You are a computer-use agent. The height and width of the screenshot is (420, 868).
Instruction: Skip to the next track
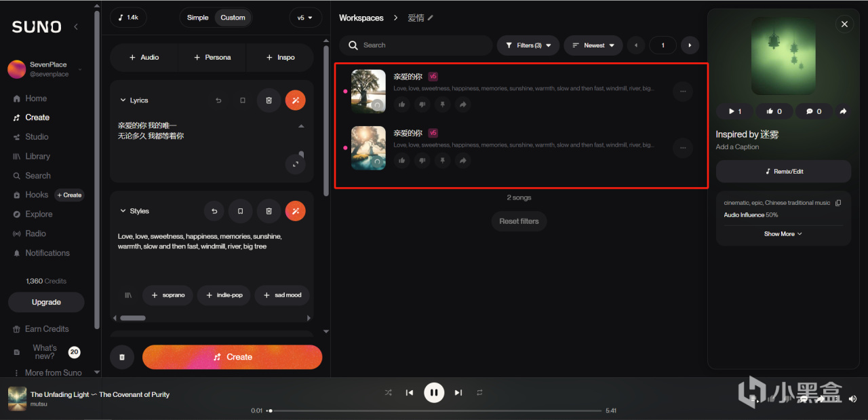click(458, 392)
